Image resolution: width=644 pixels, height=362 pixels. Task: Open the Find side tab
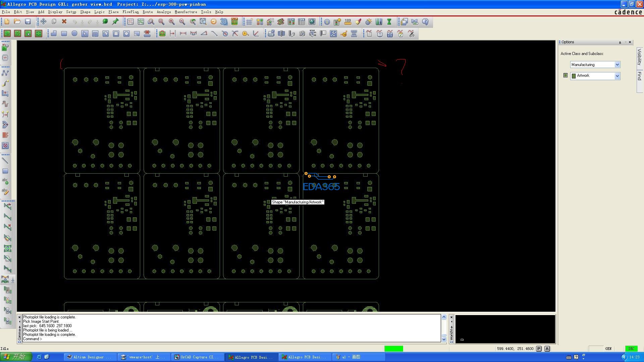[639, 76]
